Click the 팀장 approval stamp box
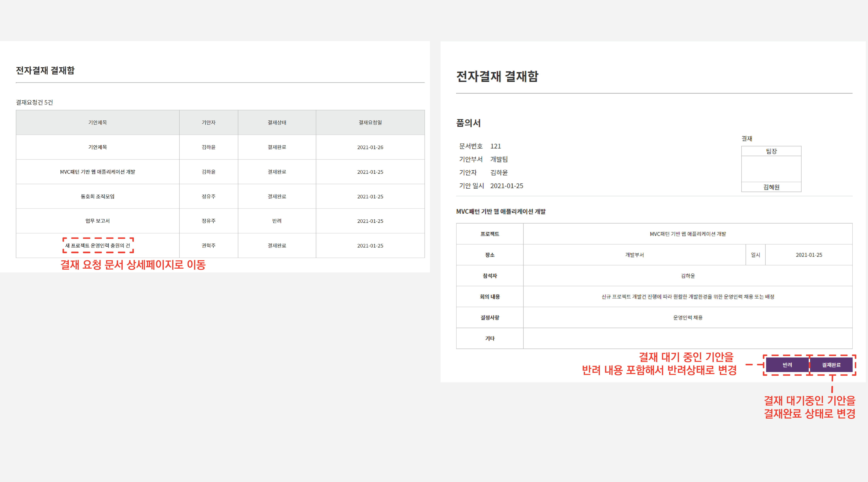This screenshot has height=482, width=868. pos(771,169)
